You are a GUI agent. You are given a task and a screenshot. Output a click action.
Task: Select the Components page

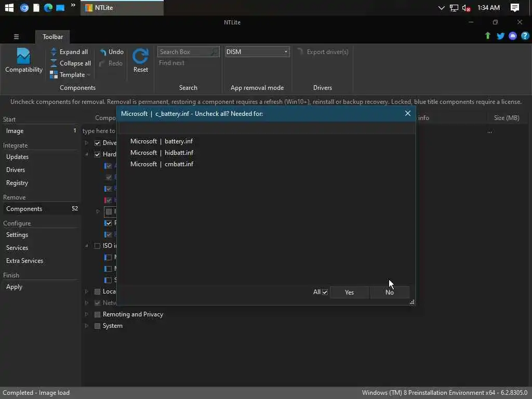coord(41,209)
